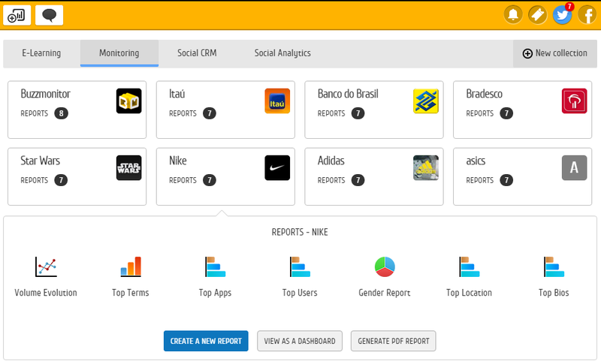Image resolution: width=601 pixels, height=364 pixels.
Task: Click Generate PDF Report button
Action: click(x=393, y=341)
